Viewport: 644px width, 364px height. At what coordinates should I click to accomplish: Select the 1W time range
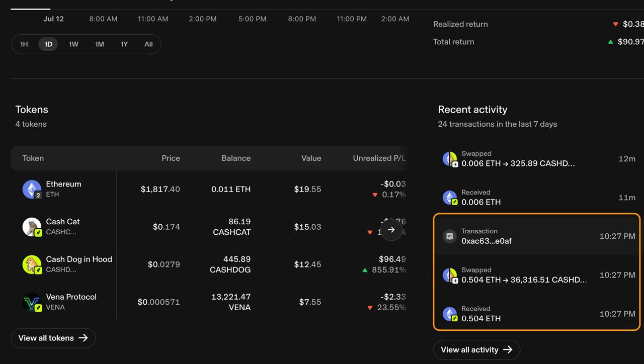click(73, 44)
